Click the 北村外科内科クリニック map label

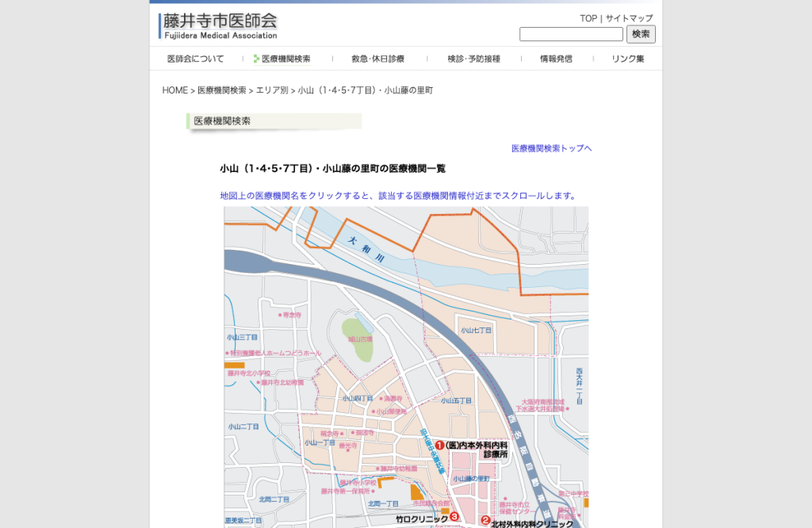pyautogui.click(x=532, y=523)
